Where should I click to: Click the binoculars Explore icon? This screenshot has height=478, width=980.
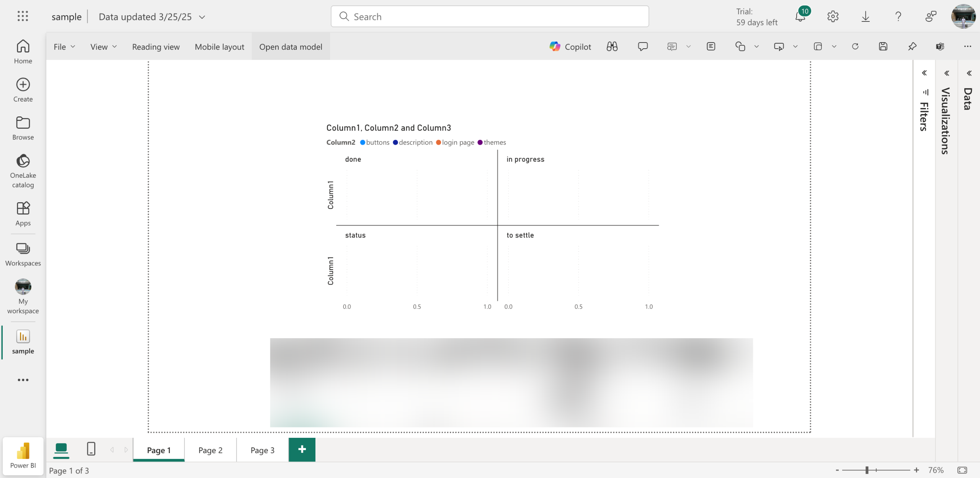[x=612, y=47]
